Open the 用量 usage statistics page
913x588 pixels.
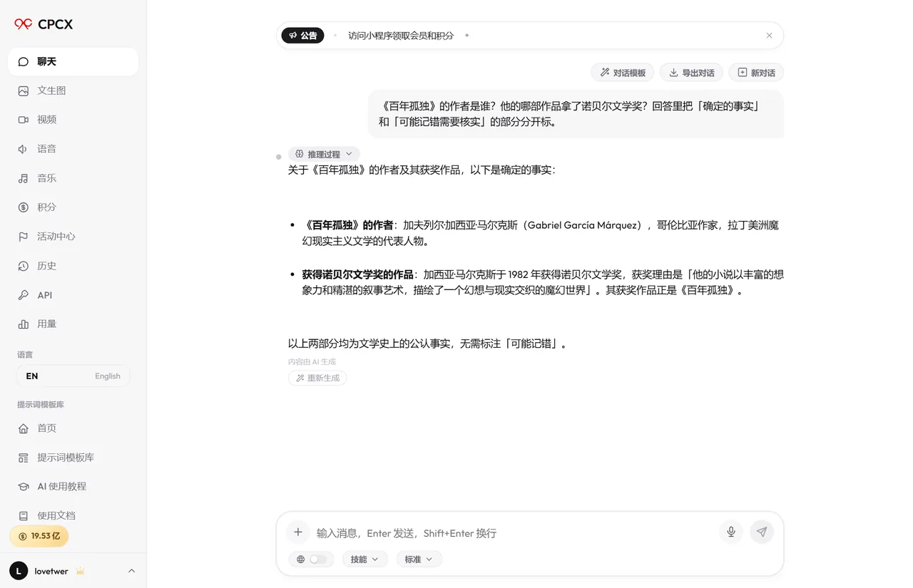(x=73, y=324)
